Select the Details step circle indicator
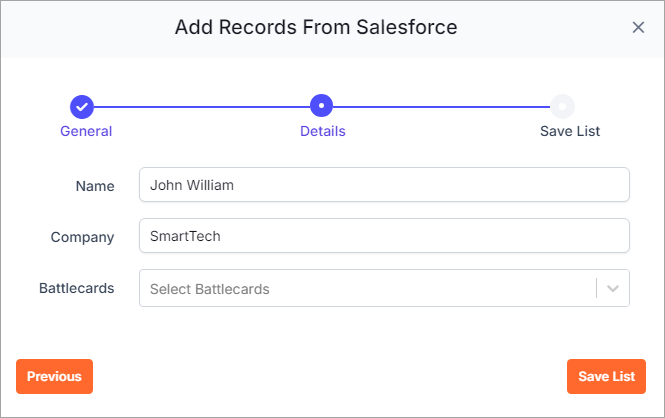The height and width of the screenshot is (418, 665). [x=321, y=106]
